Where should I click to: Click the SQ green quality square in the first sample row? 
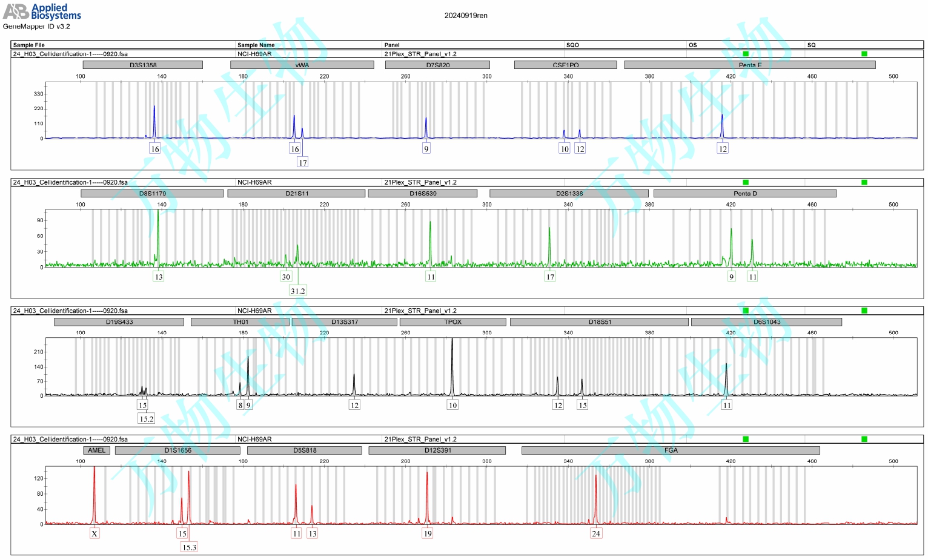tap(864, 54)
